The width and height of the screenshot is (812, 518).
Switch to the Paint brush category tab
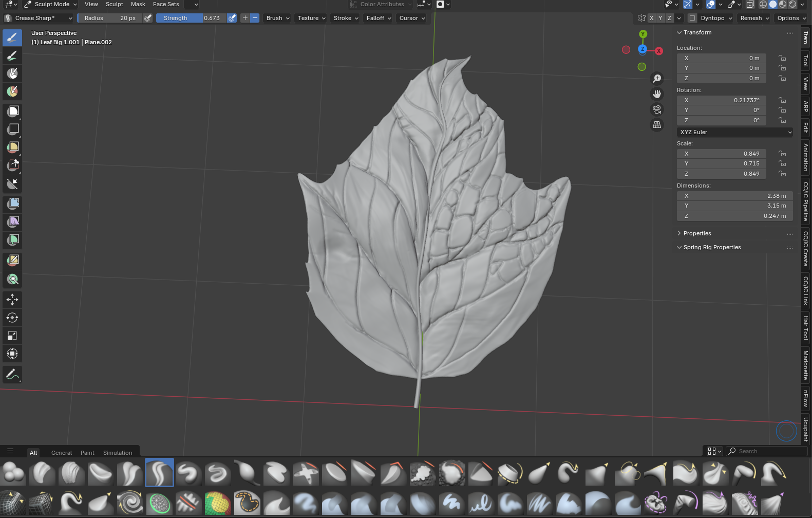[x=87, y=453]
